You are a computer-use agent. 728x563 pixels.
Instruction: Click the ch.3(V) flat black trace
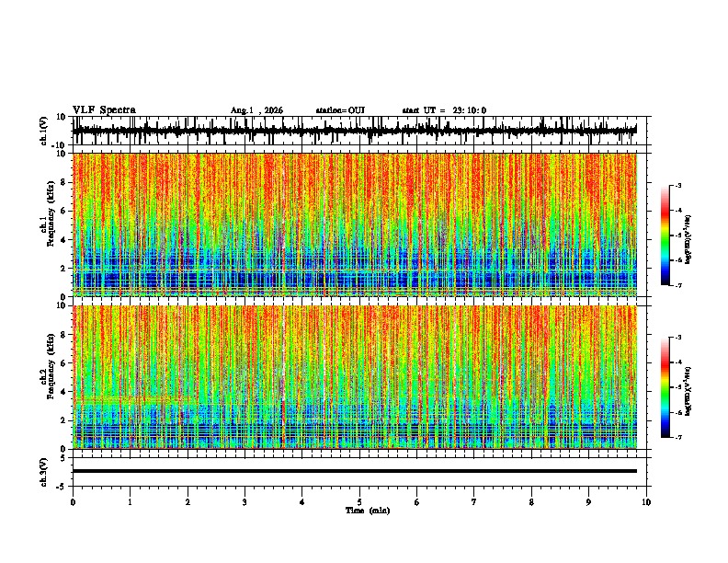pyautogui.click(x=355, y=471)
